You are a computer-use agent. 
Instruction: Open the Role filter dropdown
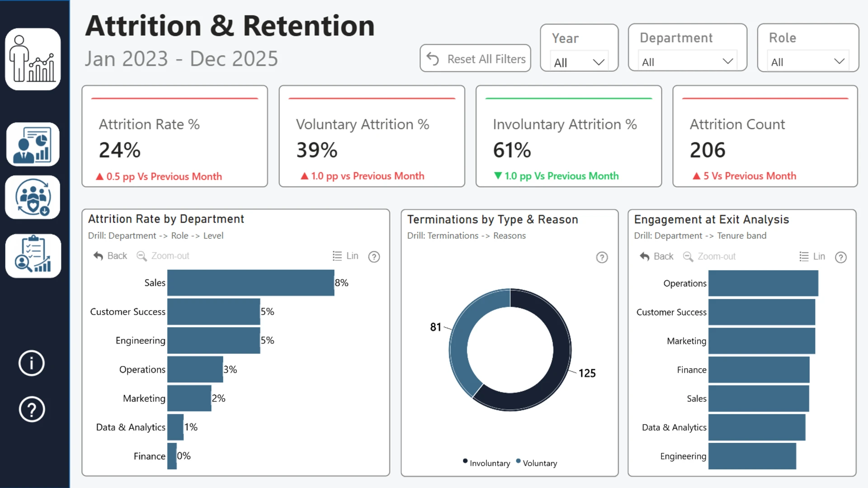pos(808,61)
